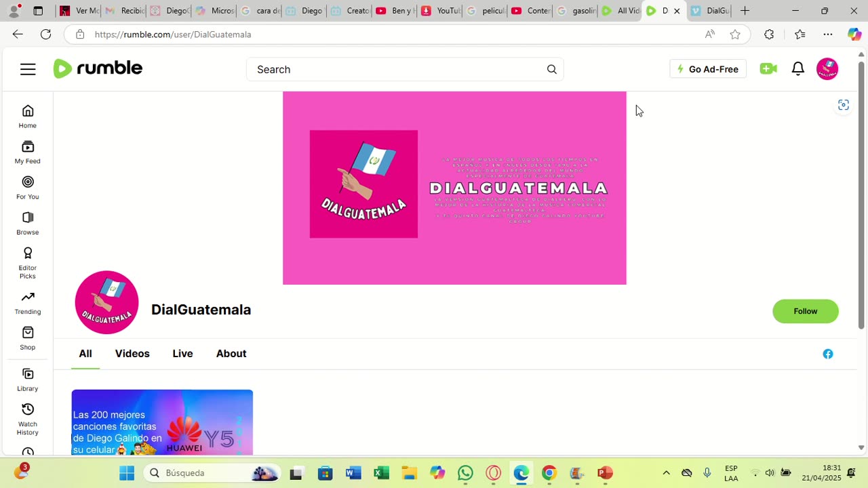The width and height of the screenshot is (868, 488).
Task: Open Browse in sidebar
Action: point(28,224)
